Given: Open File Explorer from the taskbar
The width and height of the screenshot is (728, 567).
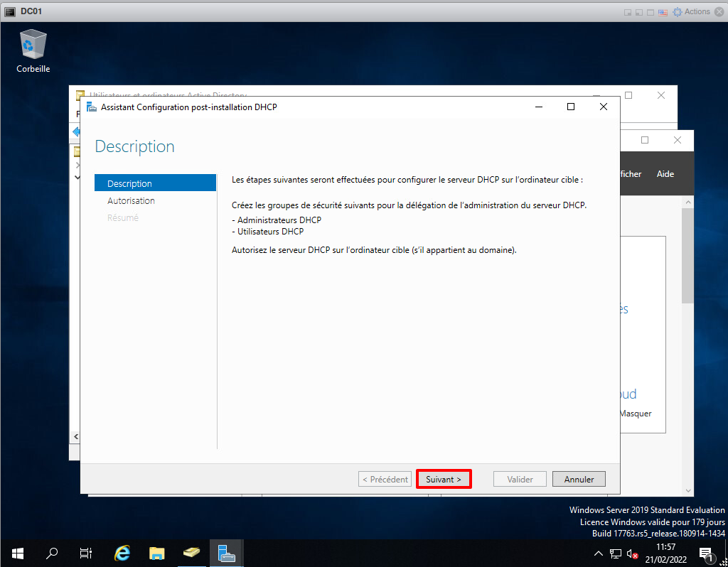Looking at the screenshot, I should [157, 553].
